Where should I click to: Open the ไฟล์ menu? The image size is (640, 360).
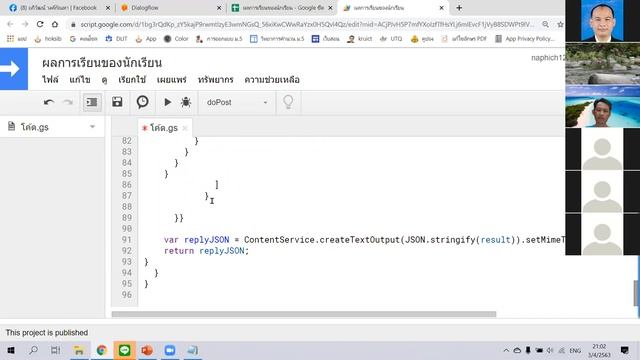coord(50,80)
